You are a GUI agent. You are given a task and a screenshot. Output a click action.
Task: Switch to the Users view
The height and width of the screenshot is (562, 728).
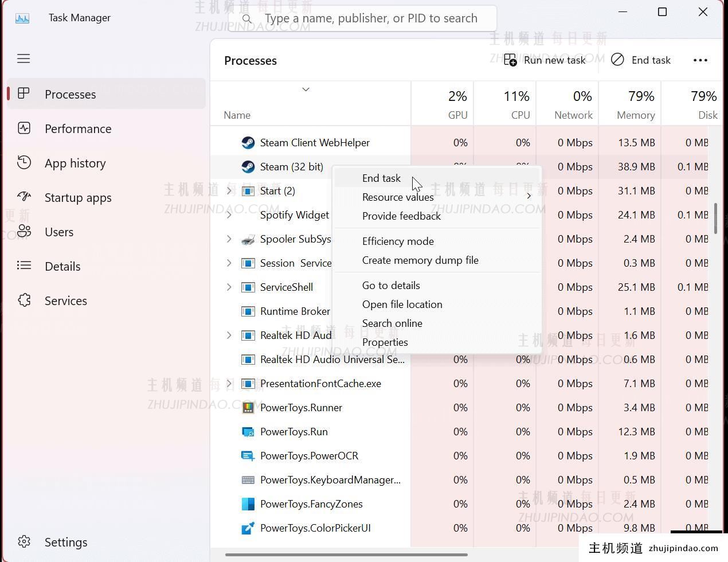click(x=59, y=232)
